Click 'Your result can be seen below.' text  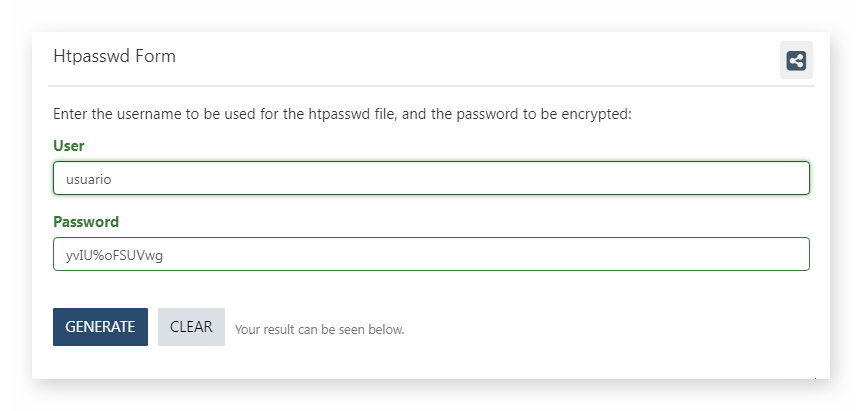pyautogui.click(x=319, y=330)
